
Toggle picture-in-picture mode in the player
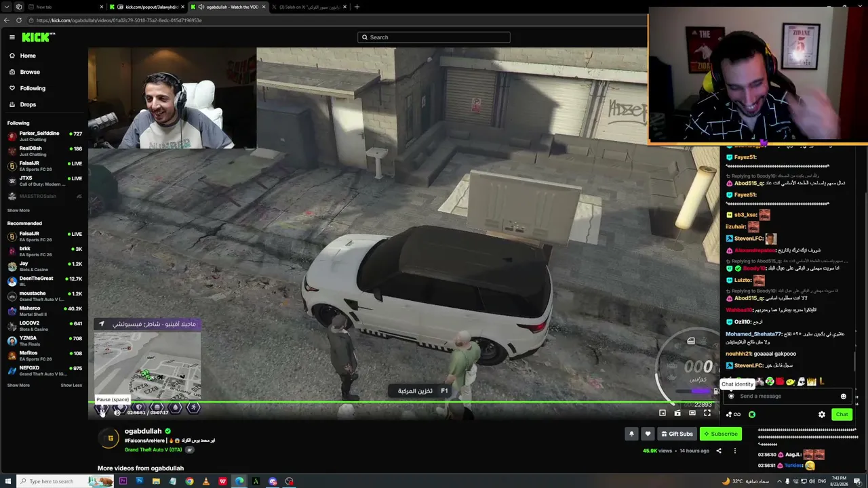(663, 413)
